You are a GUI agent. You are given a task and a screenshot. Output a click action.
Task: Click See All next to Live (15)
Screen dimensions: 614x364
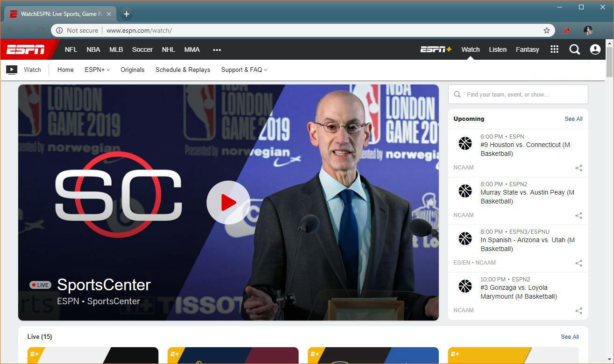tap(570, 337)
